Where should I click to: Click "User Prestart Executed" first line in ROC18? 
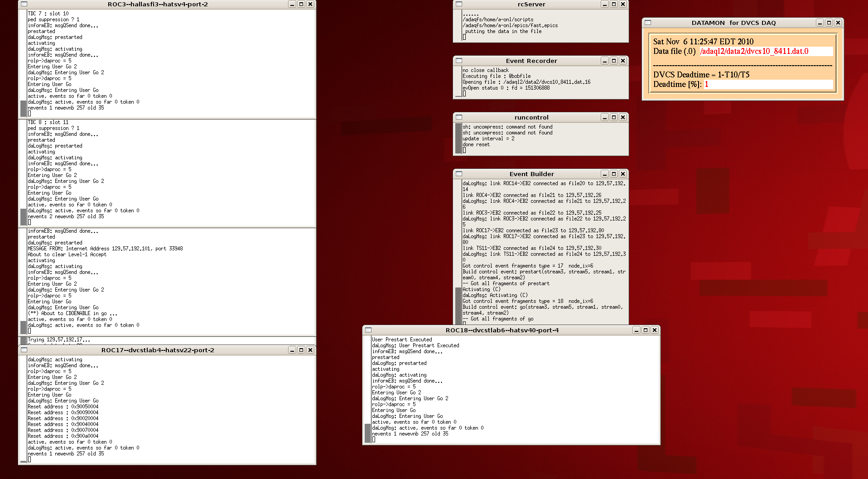click(x=402, y=340)
